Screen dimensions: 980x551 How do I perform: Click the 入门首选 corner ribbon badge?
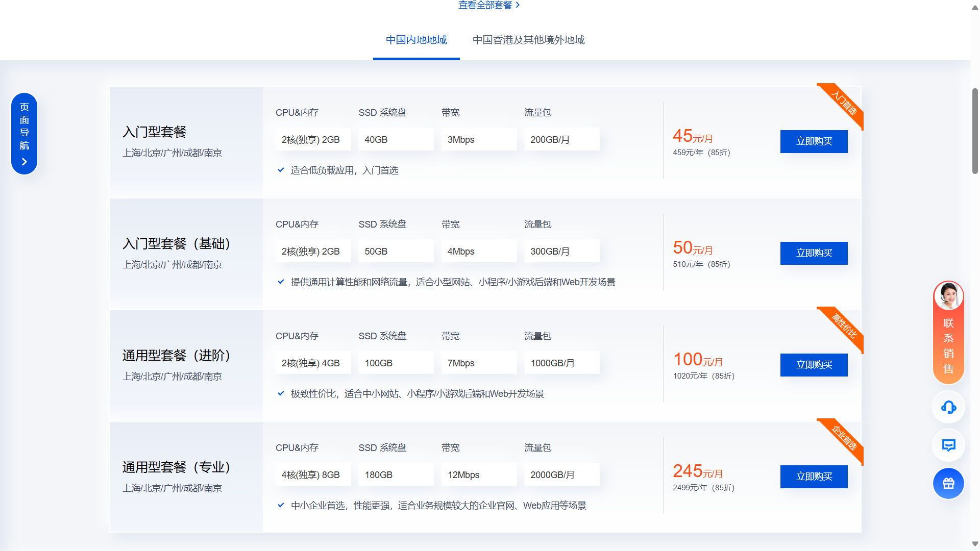coord(845,103)
